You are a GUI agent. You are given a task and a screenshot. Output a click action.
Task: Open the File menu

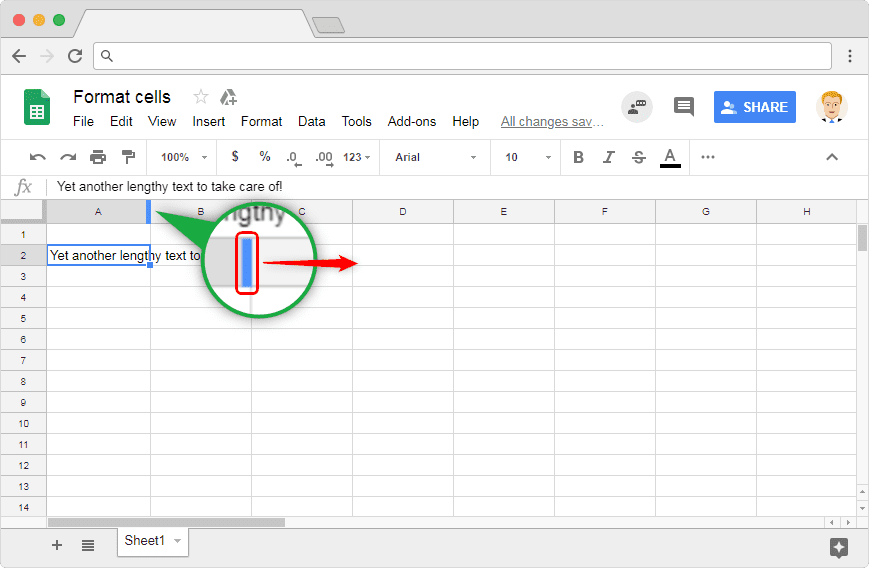83,121
